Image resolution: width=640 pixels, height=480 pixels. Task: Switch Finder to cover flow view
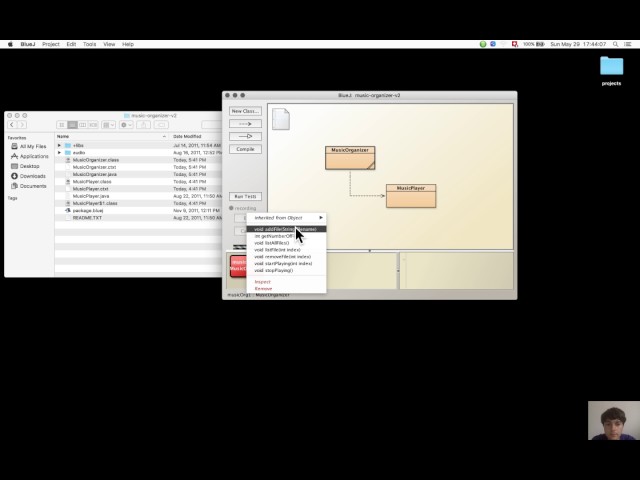click(93, 125)
